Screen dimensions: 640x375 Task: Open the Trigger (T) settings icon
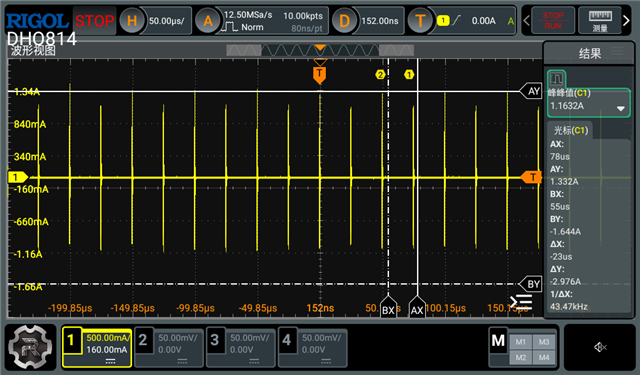pos(420,21)
